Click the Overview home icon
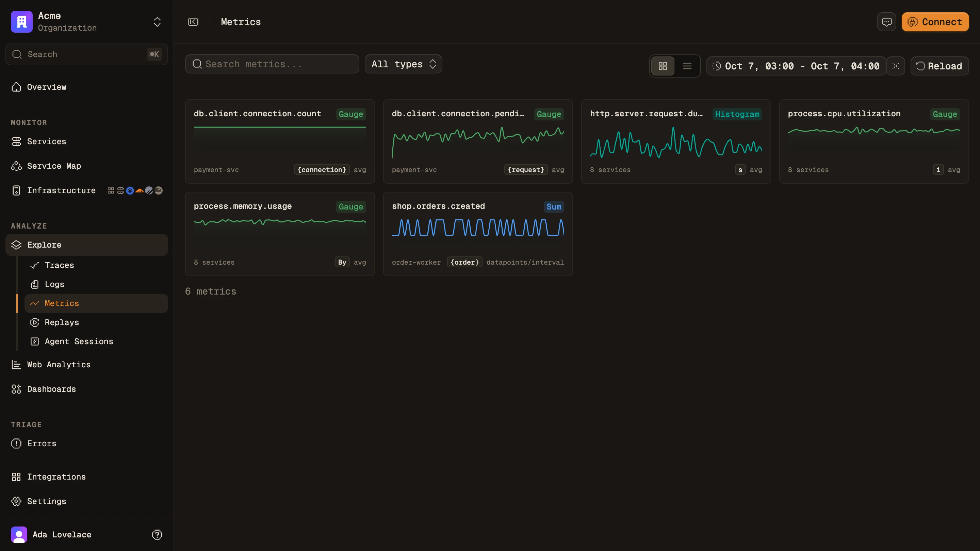 [16, 87]
